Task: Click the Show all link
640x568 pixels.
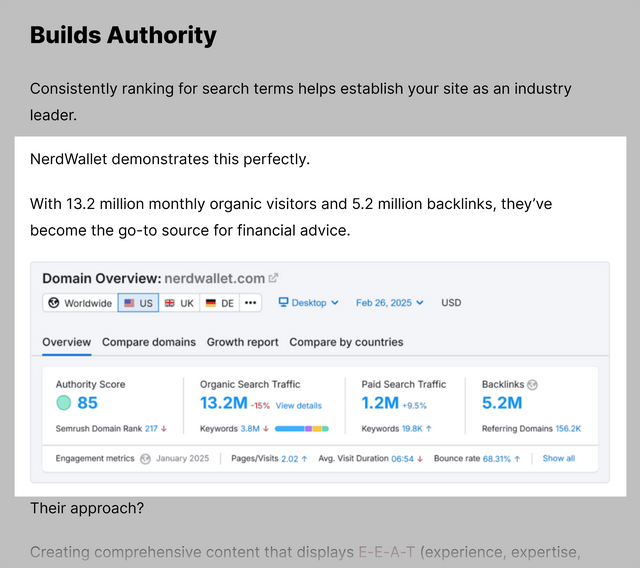Action: tap(559, 459)
